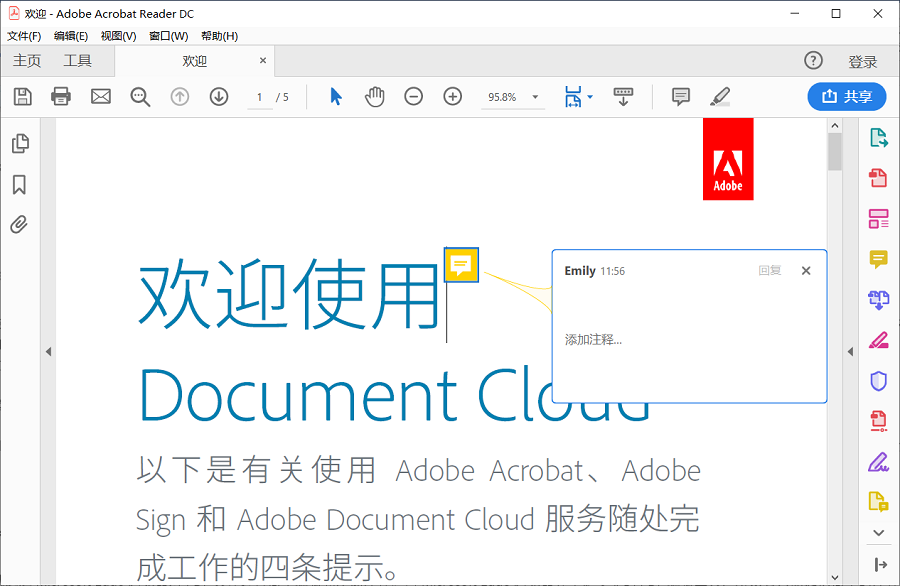Click the 添加注释 comment text field

click(688, 340)
